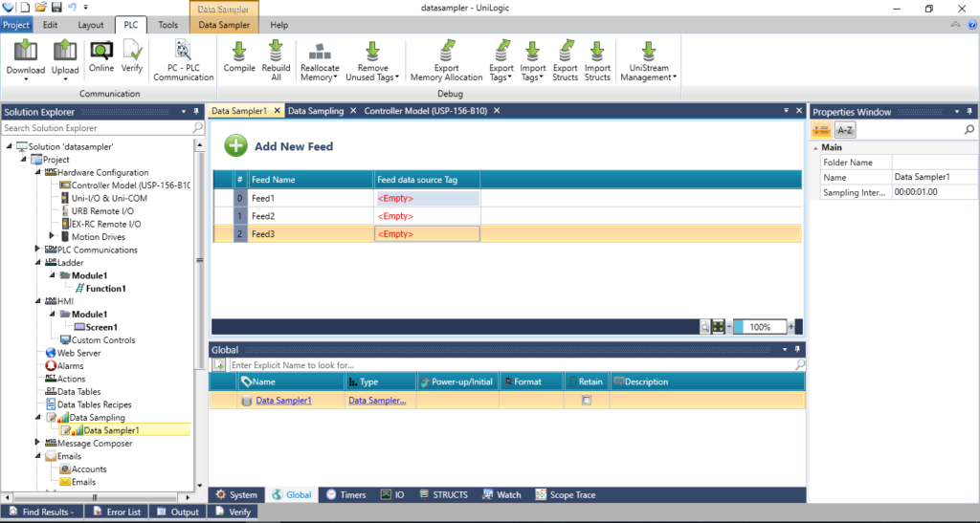Image resolution: width=980 pixels, height=523 pixels.
Task: Go Online with the PLC
Action: coord(101,56)
